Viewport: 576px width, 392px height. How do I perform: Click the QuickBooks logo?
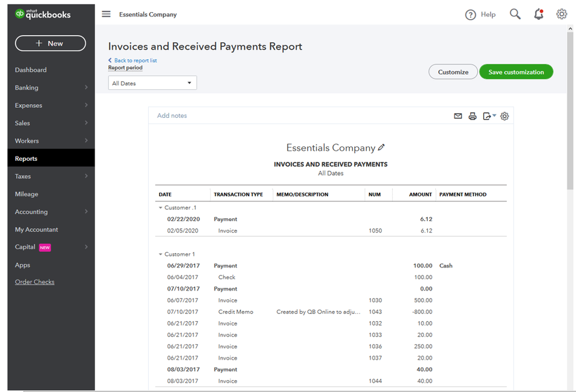(43, 14)
